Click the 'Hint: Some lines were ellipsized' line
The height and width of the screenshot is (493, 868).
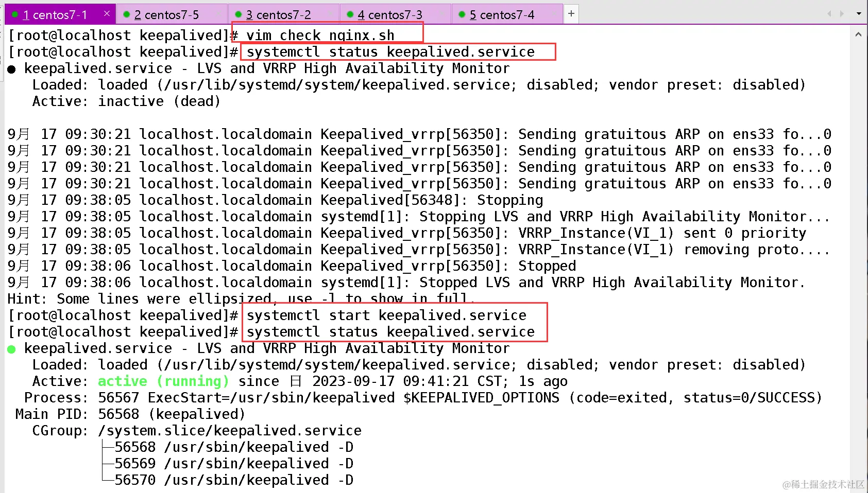(x=242, y=299)
